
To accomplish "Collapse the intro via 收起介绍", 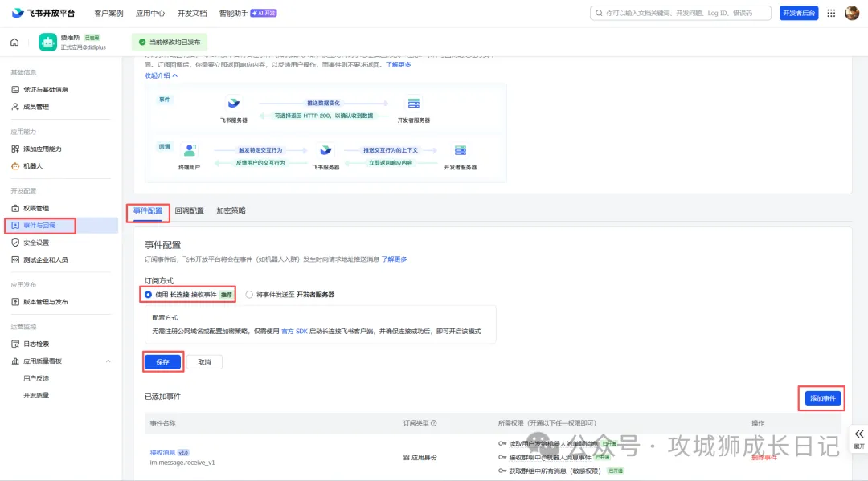I will (x=162, y=75).
